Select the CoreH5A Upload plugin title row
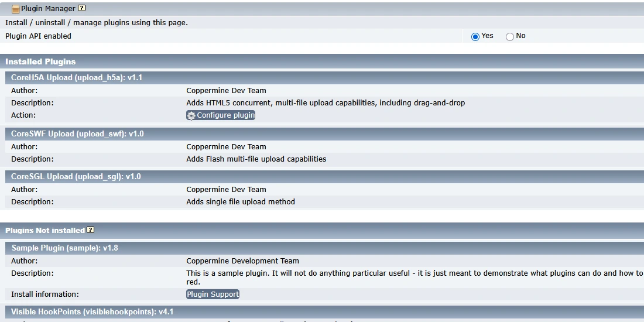Viewport: 644px width, 322px height. tap(77, 78)
